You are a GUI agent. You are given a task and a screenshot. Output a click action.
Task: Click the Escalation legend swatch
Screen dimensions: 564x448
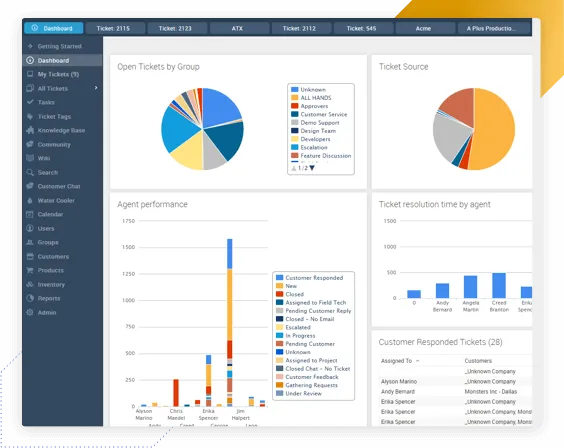point(295,147)
